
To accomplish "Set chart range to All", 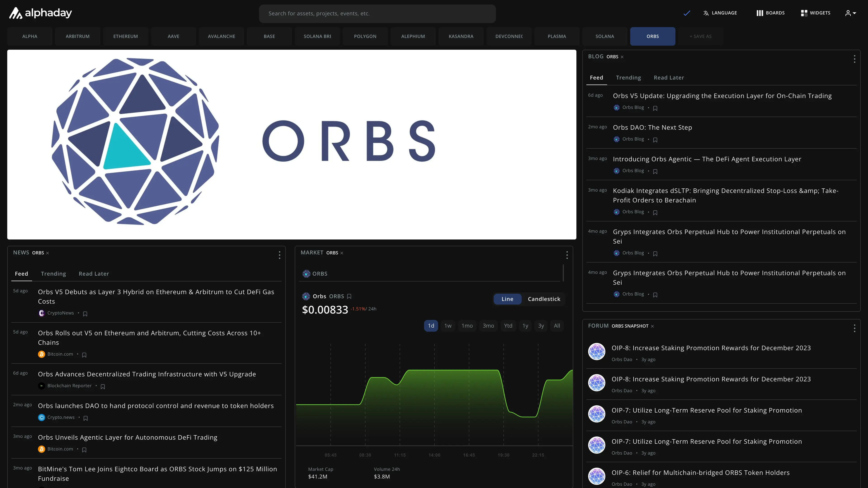I will 557,326.
